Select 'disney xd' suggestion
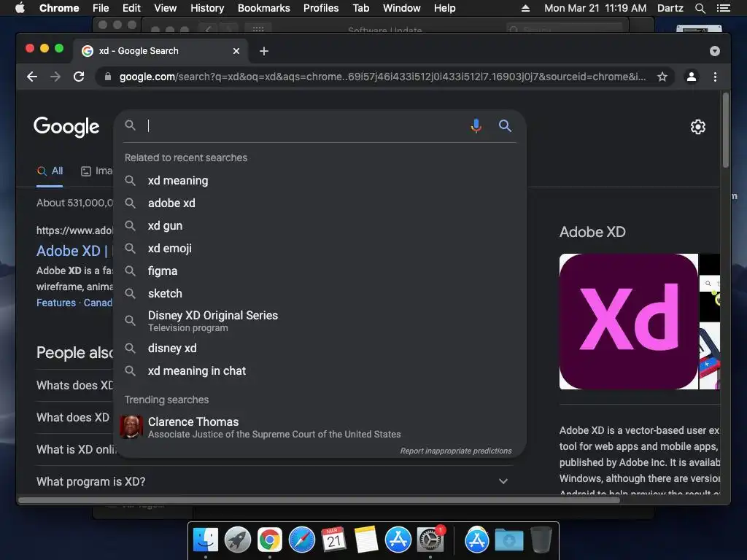This screenshot has width=747, height=560. pyautogui.click(x=320, y=348)
